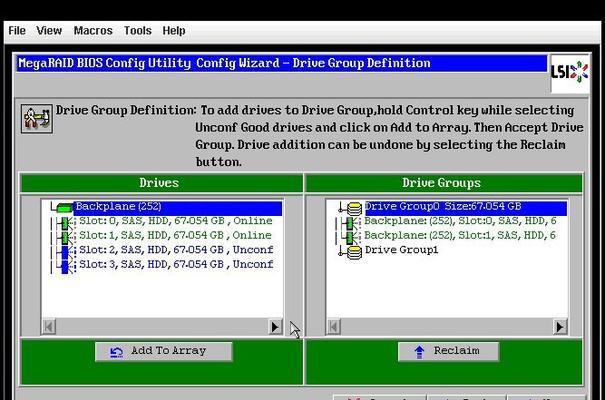This screenshot has height=400, width=605.
Task: Select the Backplane (252) tree node
Action: click(177, 208)
